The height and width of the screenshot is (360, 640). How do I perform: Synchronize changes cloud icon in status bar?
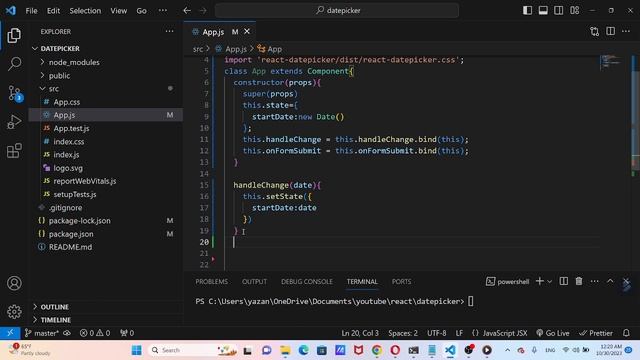pyautogui.click(x=67, y=333)
